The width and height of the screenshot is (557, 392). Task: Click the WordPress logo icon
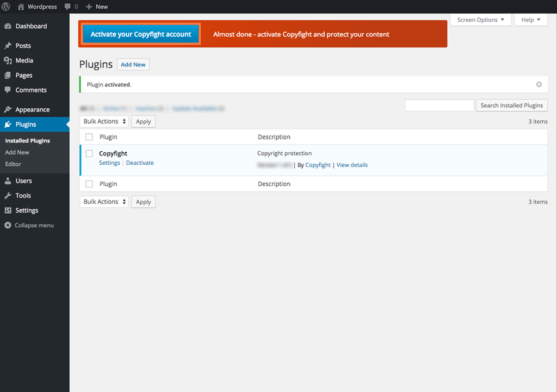click(6, 7)
